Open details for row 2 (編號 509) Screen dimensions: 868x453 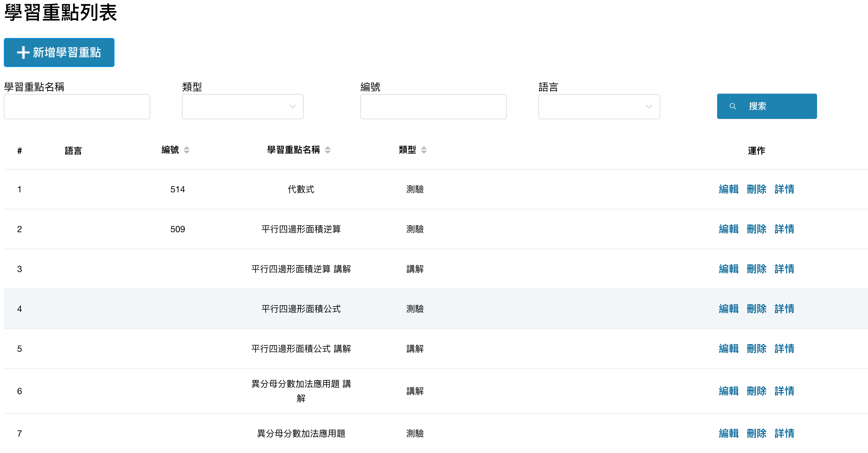coord(784,229)
